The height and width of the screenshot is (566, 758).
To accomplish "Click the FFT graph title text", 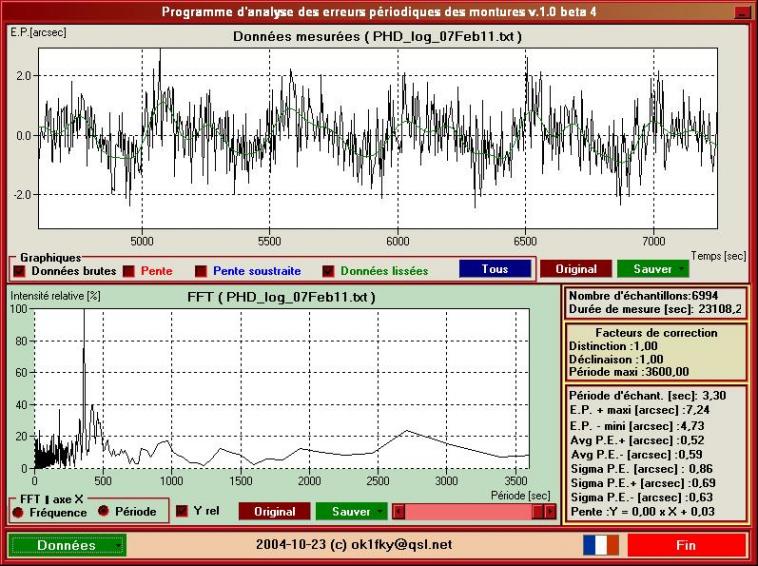I will (281, 297).
